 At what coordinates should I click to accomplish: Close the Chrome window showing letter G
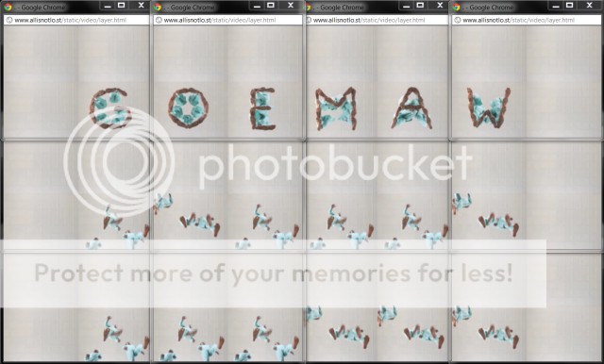[x=141, y=6]
